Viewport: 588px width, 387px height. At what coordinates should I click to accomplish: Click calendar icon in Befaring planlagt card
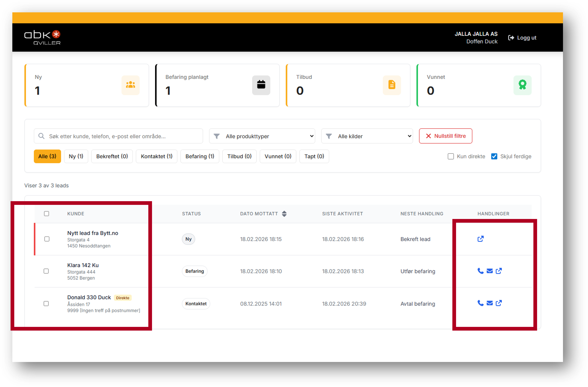pyautogui.click(x=261, y=85)
